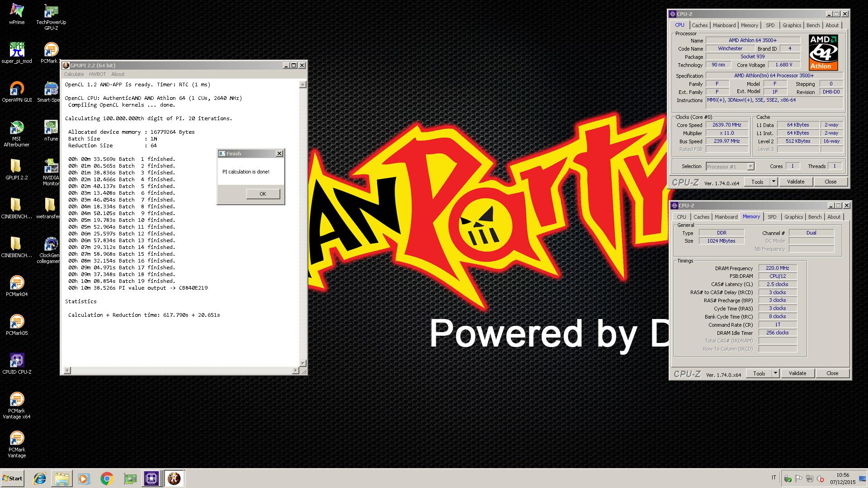The height and width of the screenshot is (488, 868).
Task: Open the OpenVPN GUI shortcut
Action: pos(17,92)
